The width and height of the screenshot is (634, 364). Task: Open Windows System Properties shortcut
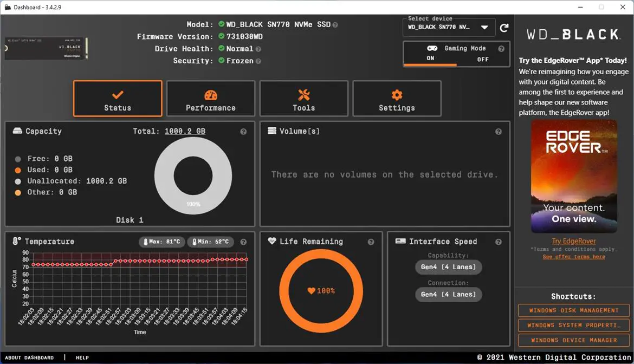point(574,325)
